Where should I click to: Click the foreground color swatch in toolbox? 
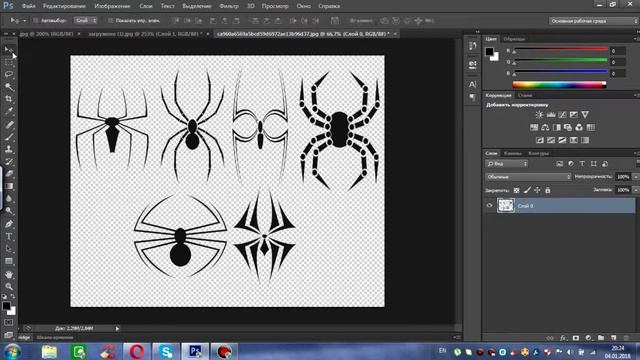click(x=6, y=305)
